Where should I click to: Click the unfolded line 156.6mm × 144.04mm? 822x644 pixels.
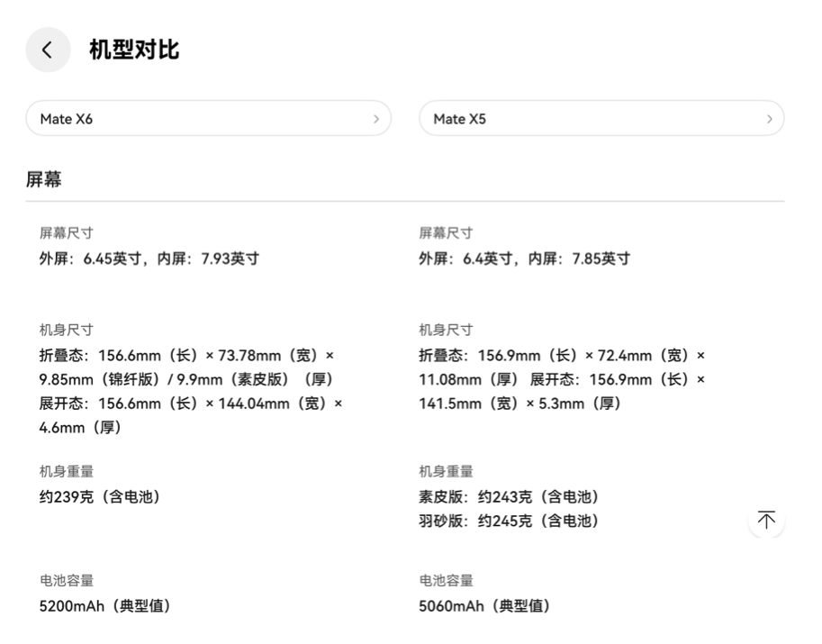tap(191, 404)
